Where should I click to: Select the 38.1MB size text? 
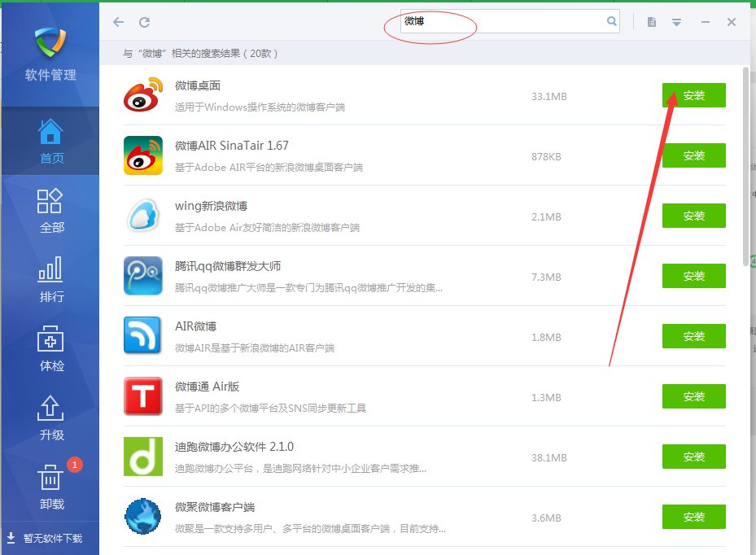[x=549, y=457]
